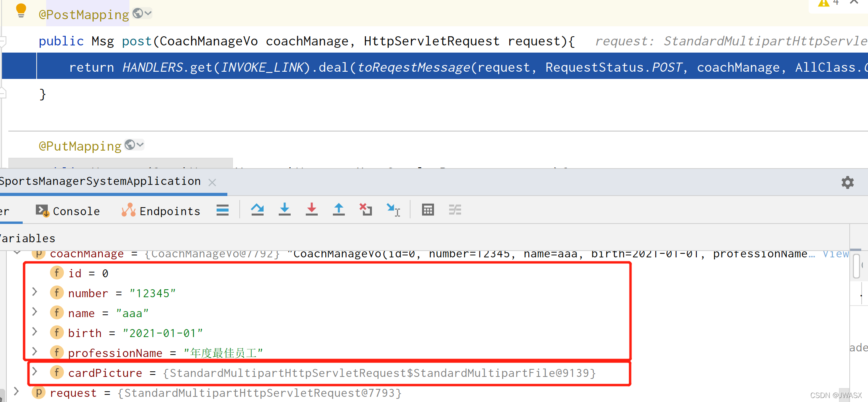The image size is (868, 402).
Task: Click the Step Over debugger icon
Action: [257, 210]
